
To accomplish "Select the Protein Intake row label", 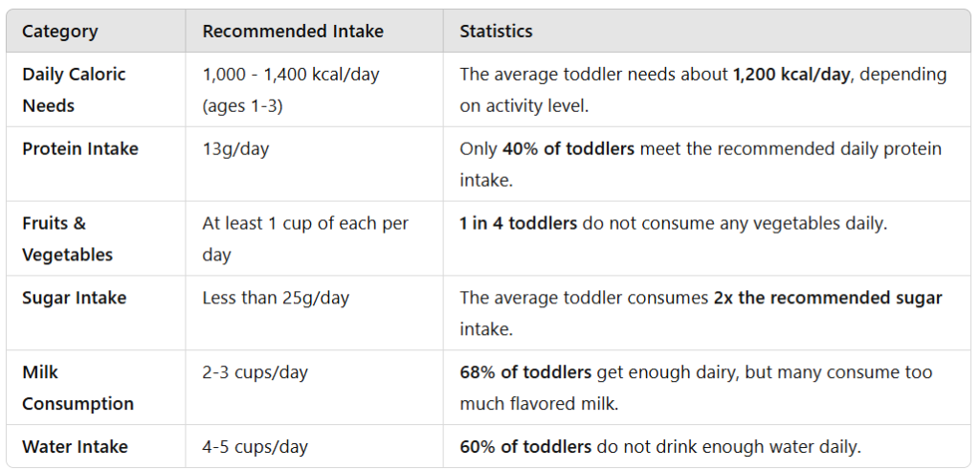I will (79, 149).
